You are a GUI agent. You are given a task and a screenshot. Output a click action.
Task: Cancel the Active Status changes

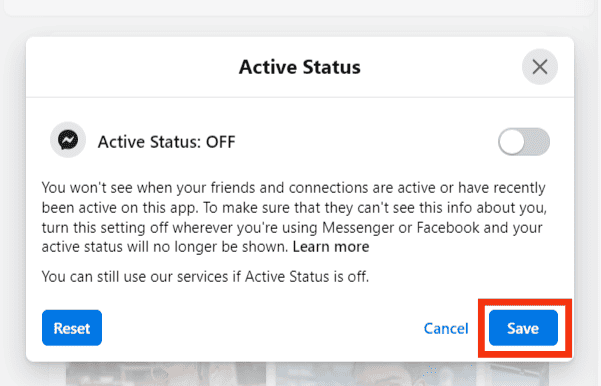(x=446, y=329)
